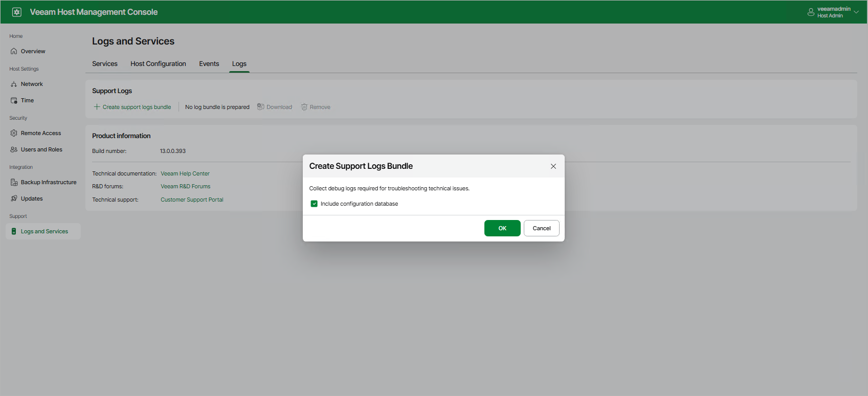Click the Remove trash icon
This screenshot has height=396, width=868.
click(304, 107)
